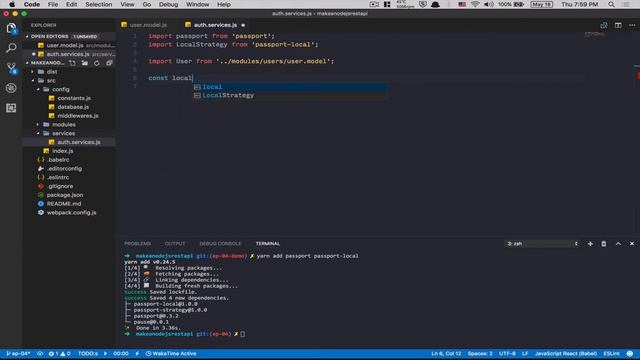Open editor more actions ellipsis
This screenshot has height=360, width=640.
click(632, 25)
